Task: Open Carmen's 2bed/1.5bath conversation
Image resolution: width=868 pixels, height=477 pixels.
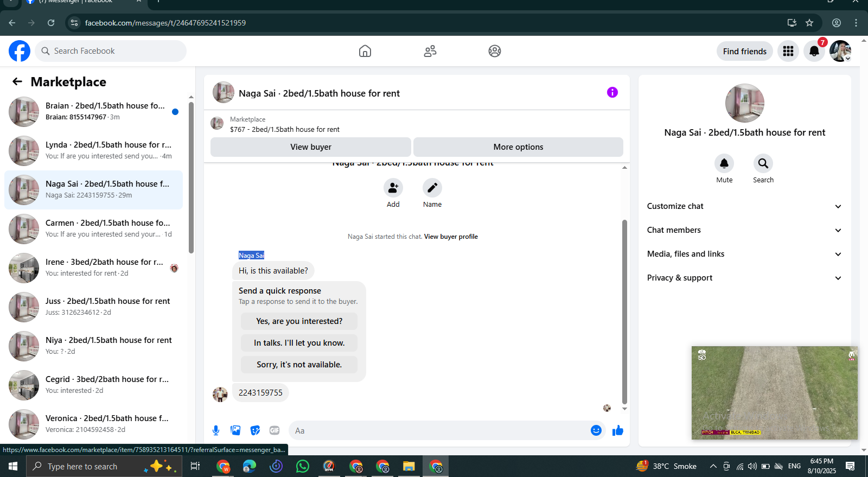Action: tap(93, 229)
